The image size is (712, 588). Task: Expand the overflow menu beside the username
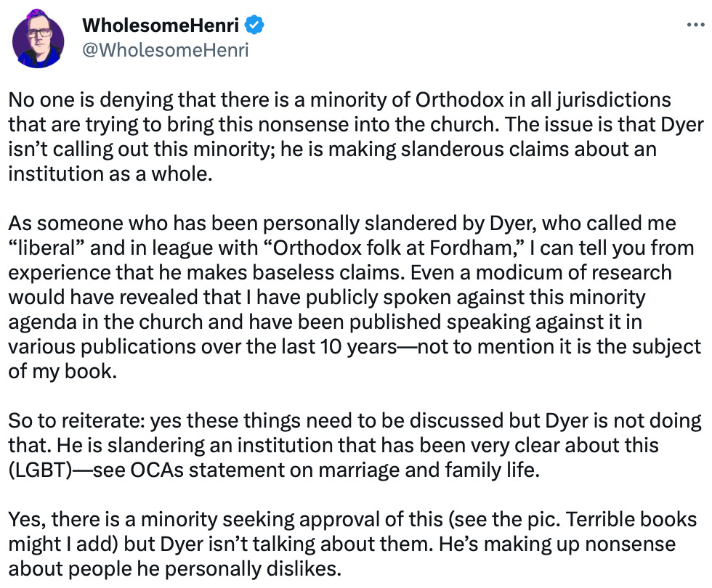point(695,24)
